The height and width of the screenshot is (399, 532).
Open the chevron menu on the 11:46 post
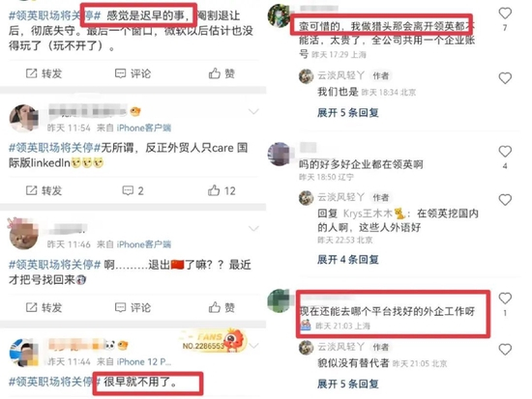pos(253,229)
